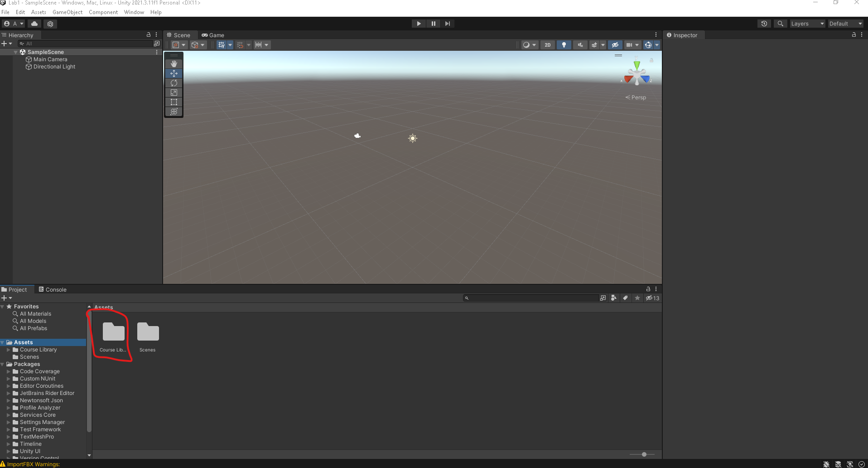Open Undo History icon

(764, 24)
